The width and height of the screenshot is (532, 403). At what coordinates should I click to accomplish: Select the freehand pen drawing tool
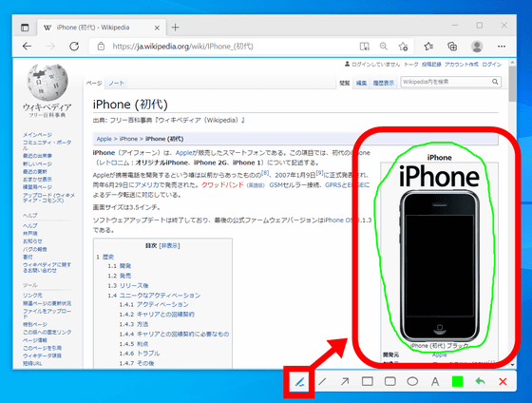coord(299,382)
